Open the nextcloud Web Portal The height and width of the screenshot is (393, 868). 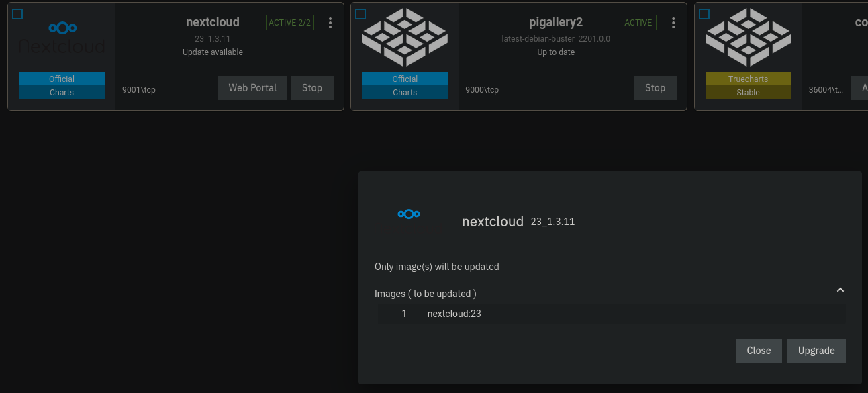tap(252, 88)
